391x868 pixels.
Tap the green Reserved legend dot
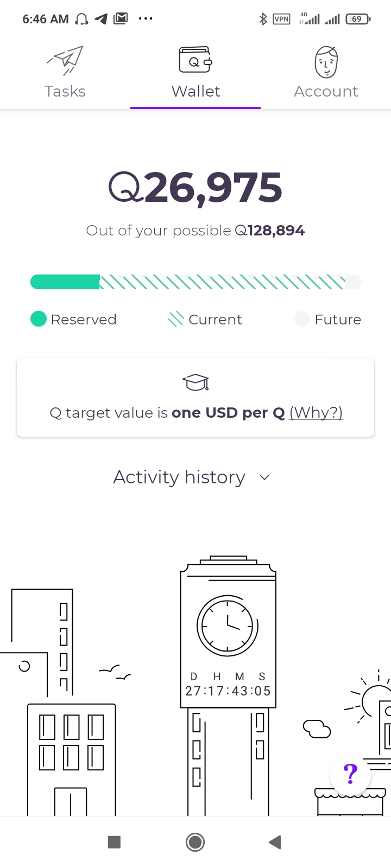pyautogui.click(x=39, y=319)
